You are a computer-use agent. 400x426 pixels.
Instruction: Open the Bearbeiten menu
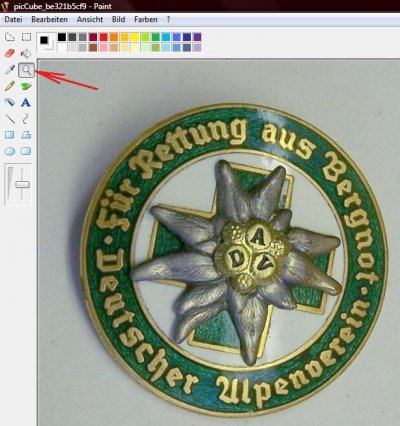[49, 20]
